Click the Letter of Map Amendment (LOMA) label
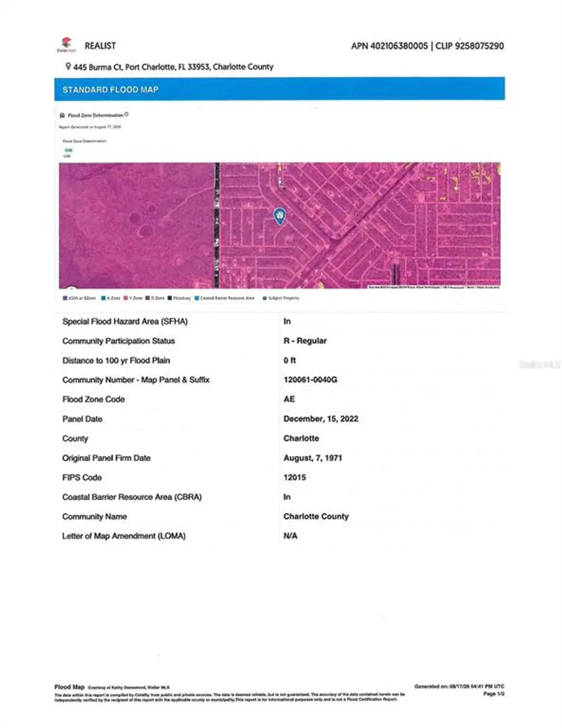562x728 pixels. click(x=124, y=536)
